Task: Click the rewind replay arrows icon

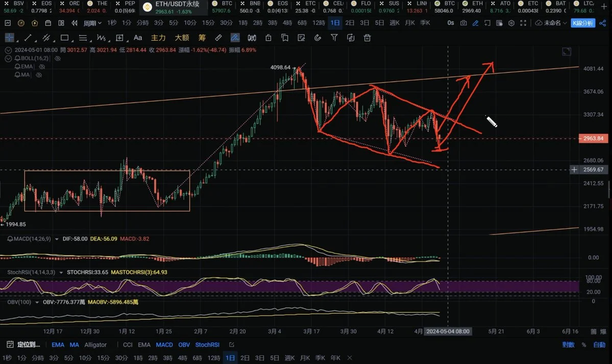Action: pyautogui.click(x=74, y=23)
